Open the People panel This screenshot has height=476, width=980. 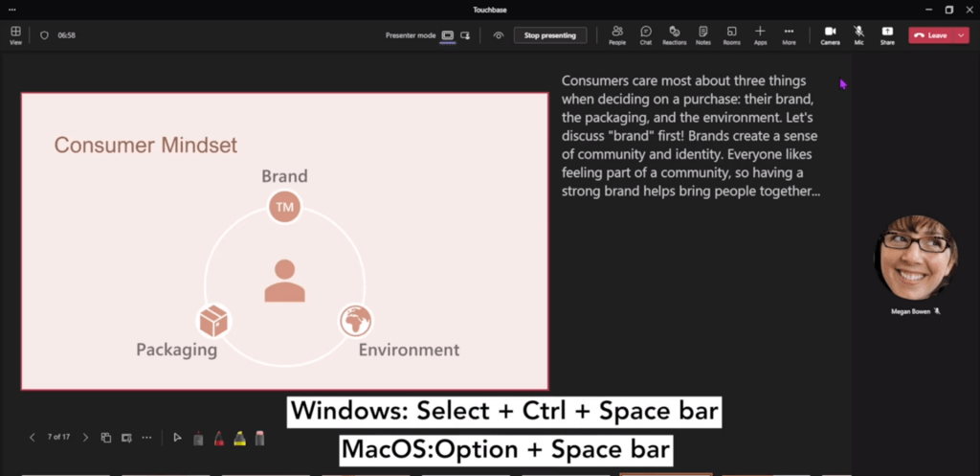coord(617,34)
